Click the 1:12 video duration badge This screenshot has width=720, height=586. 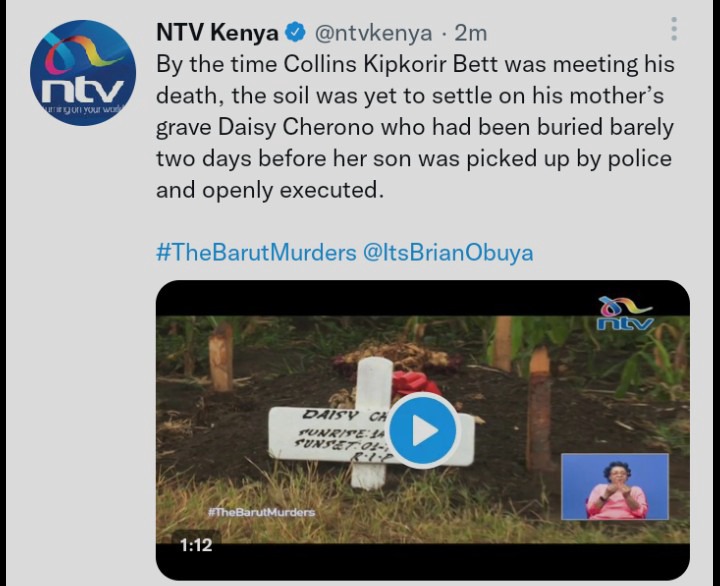[196, 545]
